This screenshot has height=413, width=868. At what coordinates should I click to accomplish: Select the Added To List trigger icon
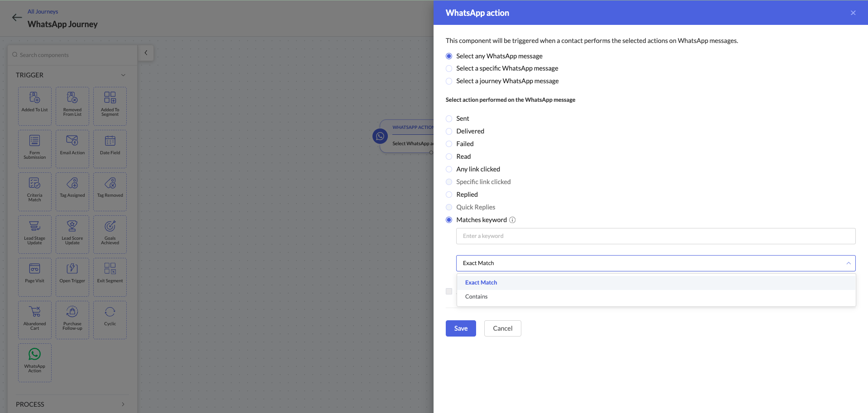tap(35, 97)
